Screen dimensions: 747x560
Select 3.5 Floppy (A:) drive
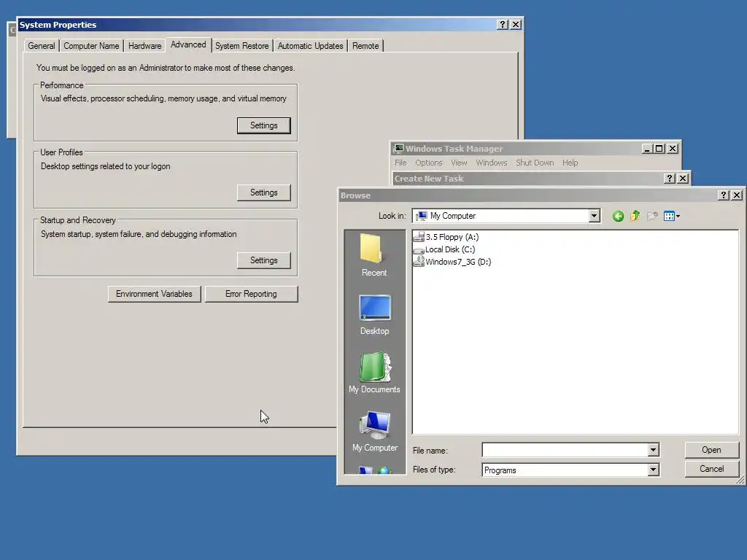(446, 237)
